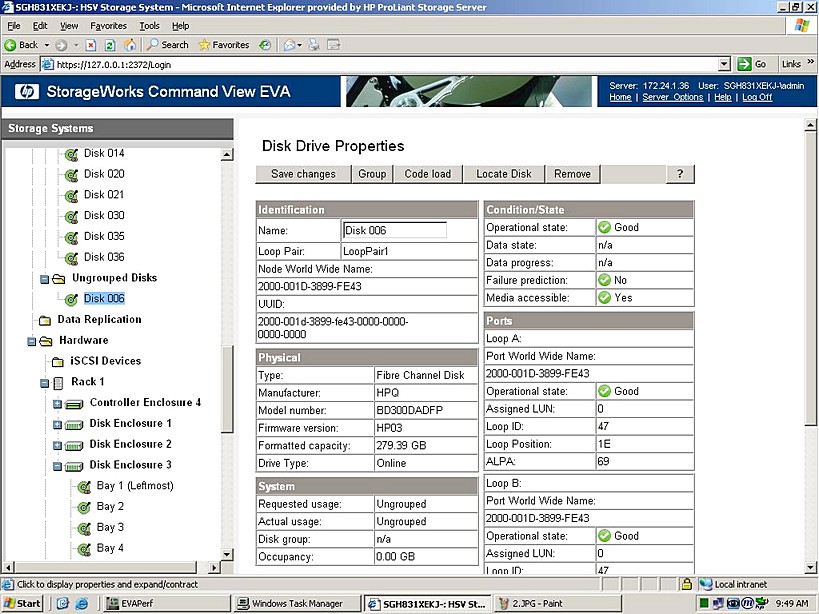This screenshot has width=819, height=614.
Task: Click the Hardware folder icon
Action: pyautogui.click(x=46, y=341)
